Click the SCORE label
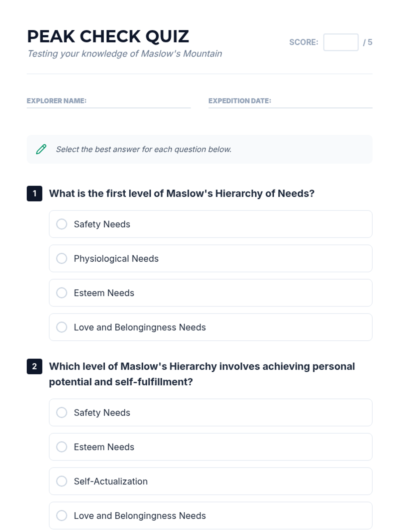 pyautogui.click(x=304, y=42)
